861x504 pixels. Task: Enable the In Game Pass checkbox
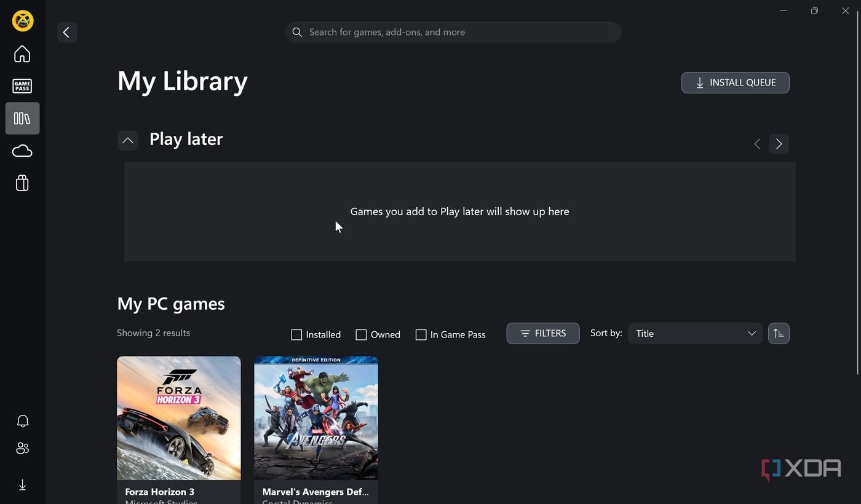(421, 335)
